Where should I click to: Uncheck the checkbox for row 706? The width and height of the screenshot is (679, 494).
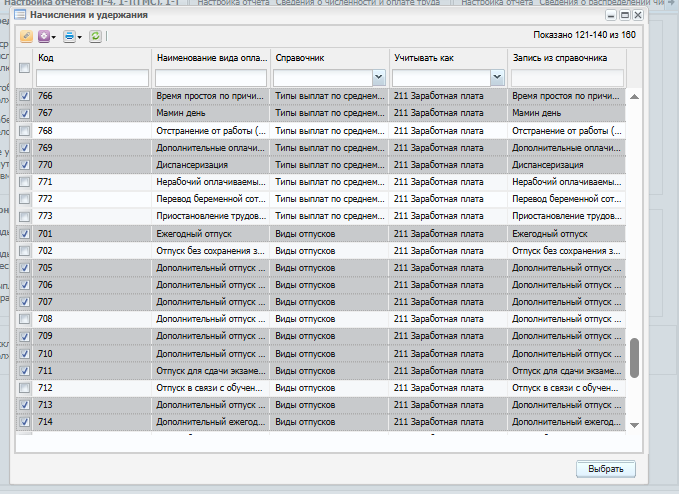pyautogui.click(x=25, y=285)
